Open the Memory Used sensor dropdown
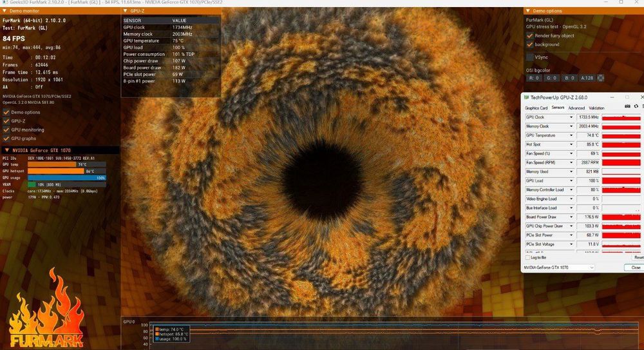The height and width of the screenshot is (350, 644). (x=571, y=171)
